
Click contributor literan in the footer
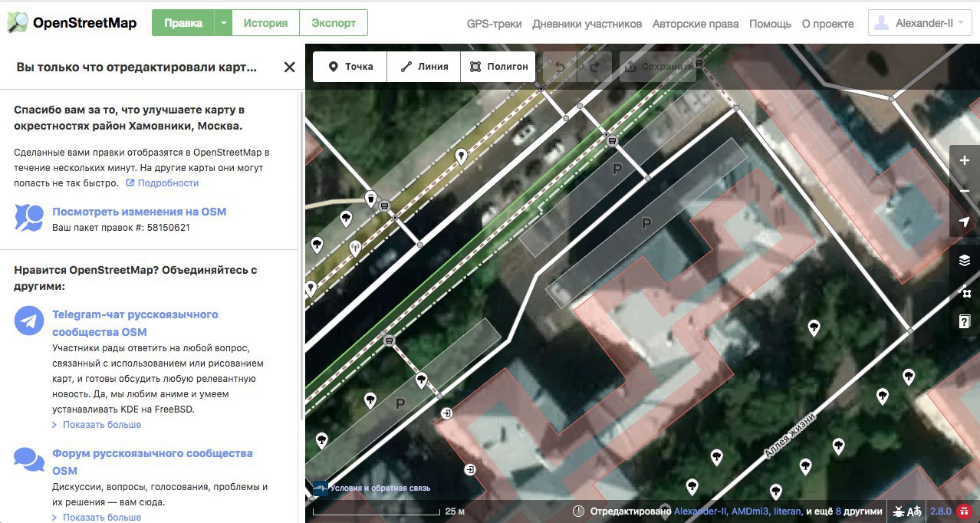tap(788, 511)
